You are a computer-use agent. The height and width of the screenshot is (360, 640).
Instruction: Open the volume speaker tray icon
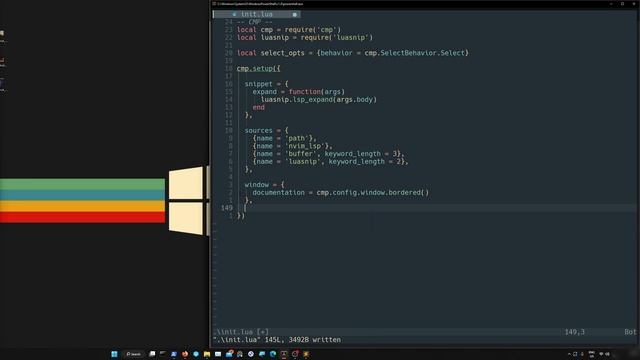[x=607, y=354]
